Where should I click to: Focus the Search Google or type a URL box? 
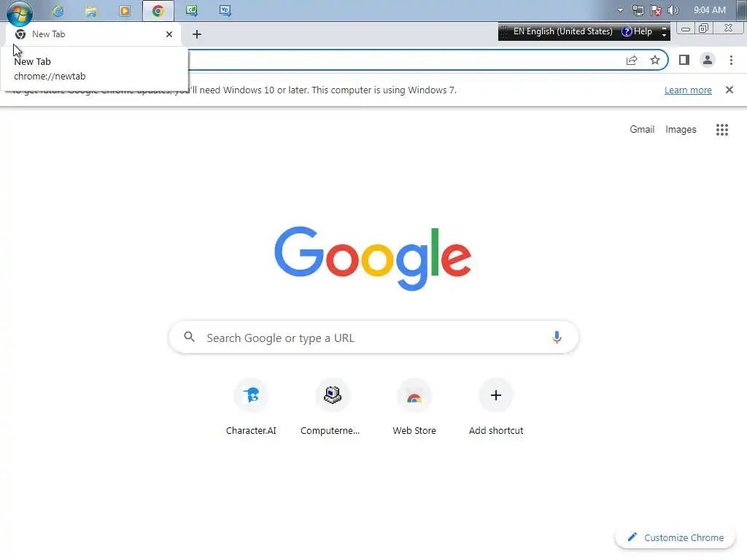pyautogui.click(x=373, y=338)
